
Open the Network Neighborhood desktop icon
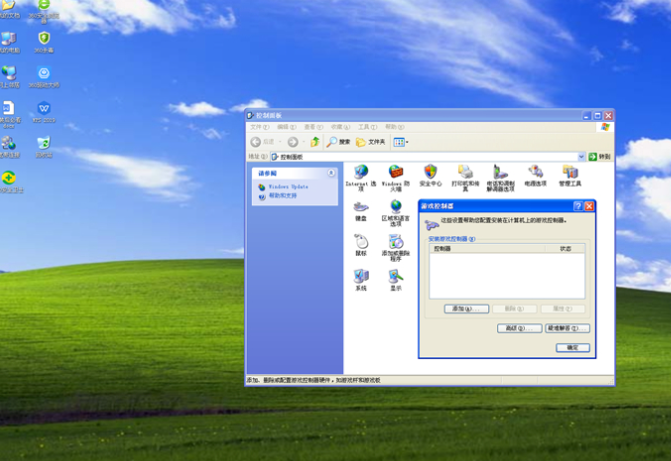click(x=9, y=77)
